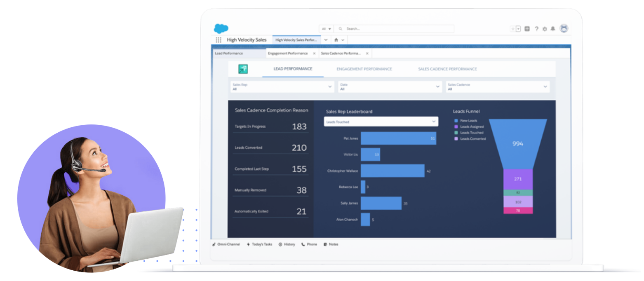Screen dimensions: 644x281
Task: Click the user avatar icon
Action: 564,28
